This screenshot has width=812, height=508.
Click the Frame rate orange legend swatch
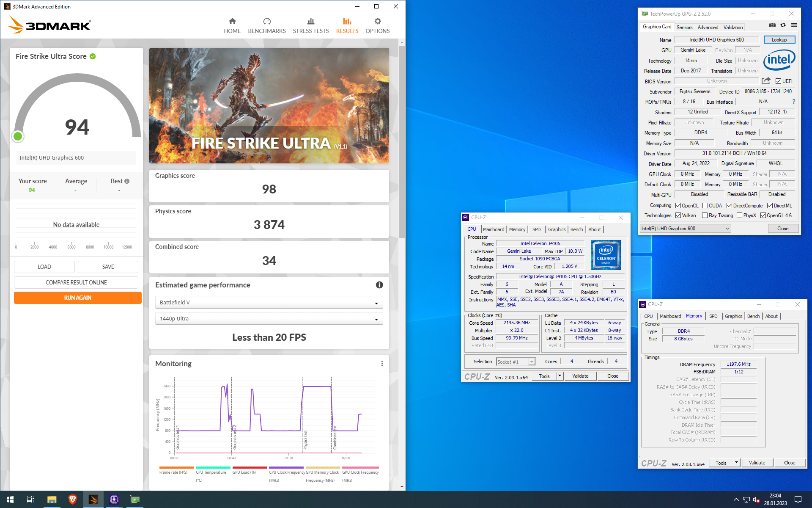[176, 467]
